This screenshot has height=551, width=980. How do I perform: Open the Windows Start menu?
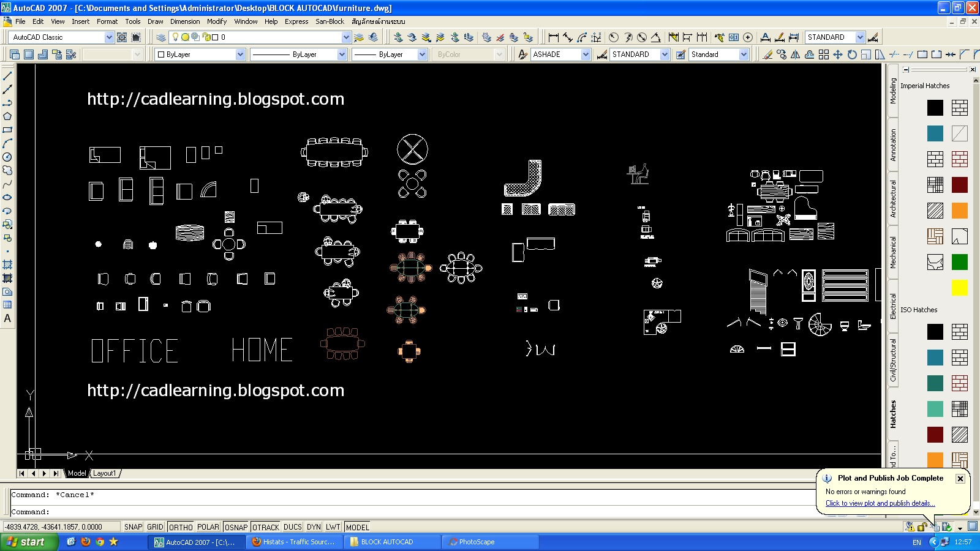pyautogui.click(x=29, y=542)
